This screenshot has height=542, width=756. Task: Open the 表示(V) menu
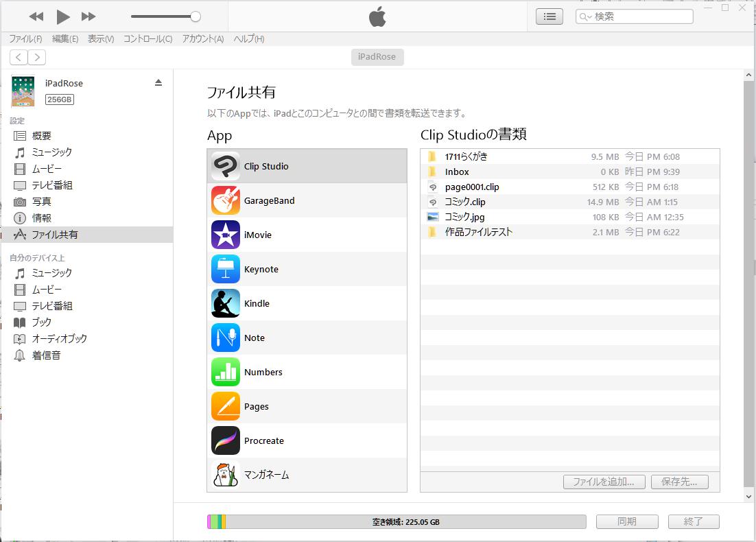tap(101, 39)
